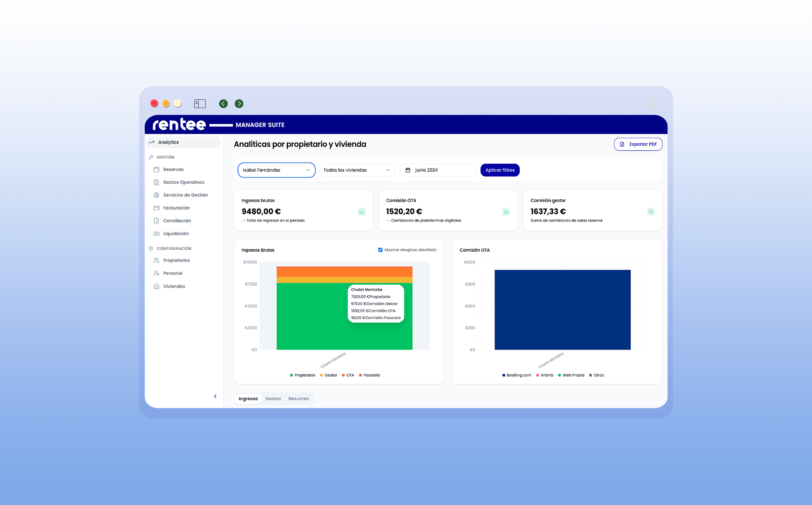This screenshot has height=505, width=812.
Task: Click the green forward arrow icon
Action: [239, 104]
